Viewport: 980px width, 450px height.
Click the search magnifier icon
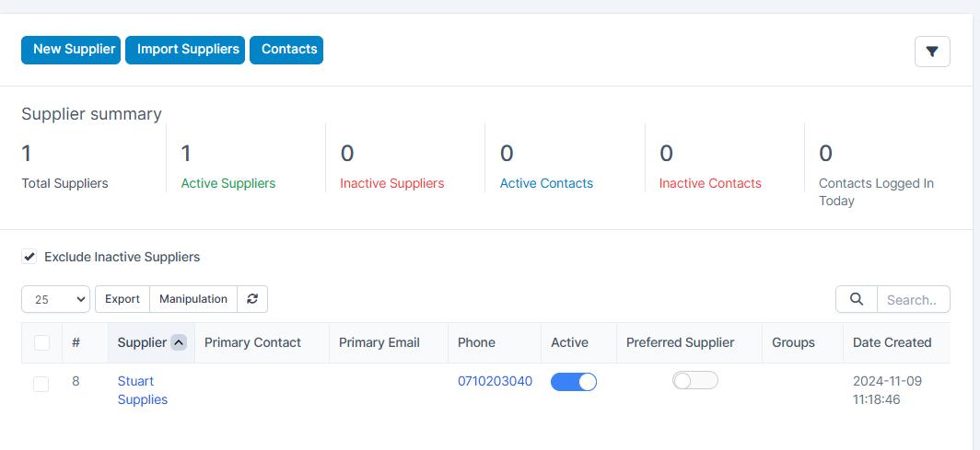856,299
